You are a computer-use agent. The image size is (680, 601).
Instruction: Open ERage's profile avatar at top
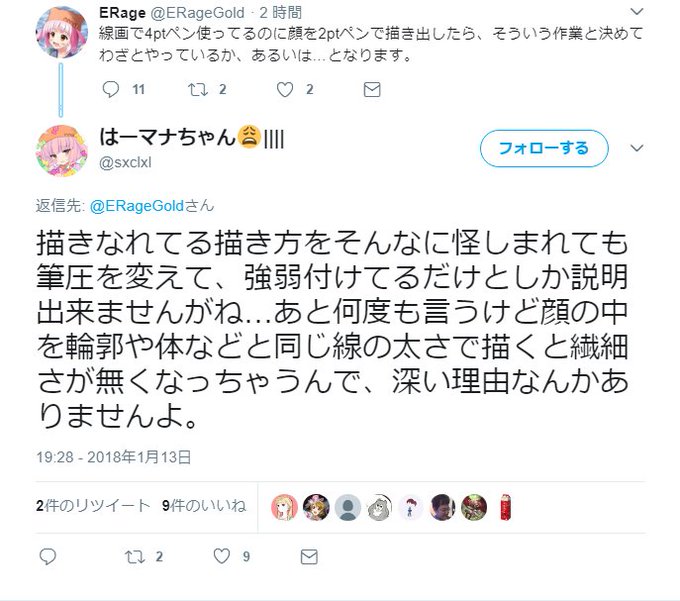point(62,32)
